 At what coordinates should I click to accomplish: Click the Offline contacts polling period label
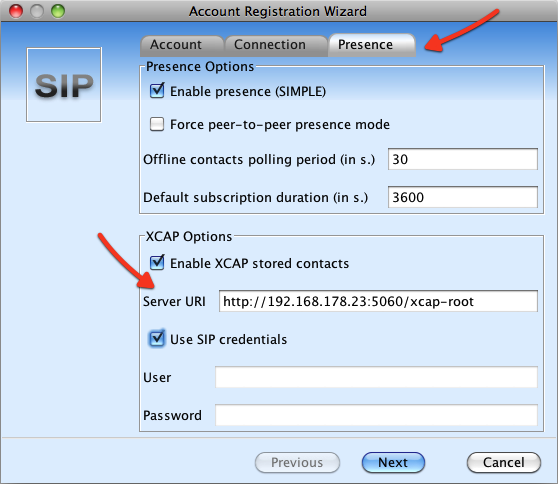pyautogui.click(x=259, y=159)
